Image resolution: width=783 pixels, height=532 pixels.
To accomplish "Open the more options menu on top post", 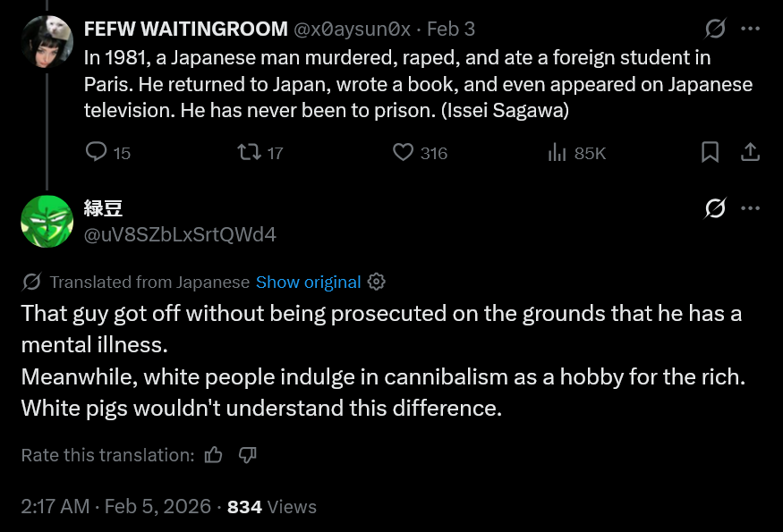I will pyautogui.click(x=751, y=29).
